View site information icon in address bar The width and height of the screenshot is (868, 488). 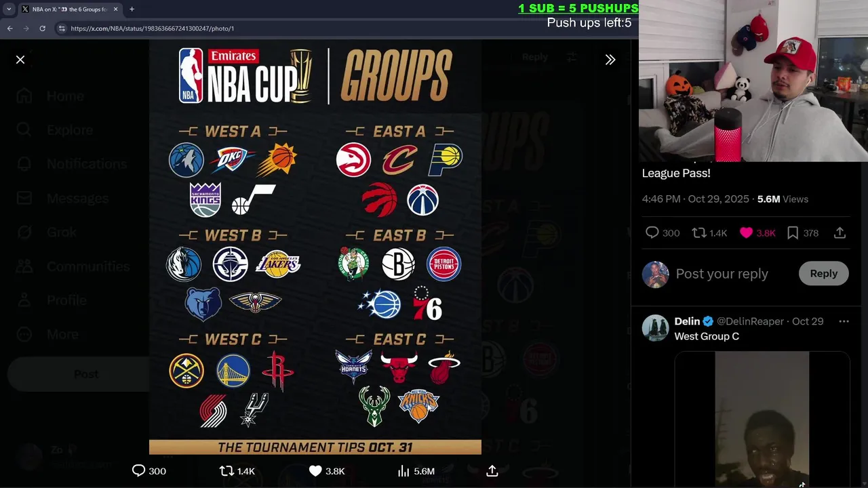coord(62,28)
